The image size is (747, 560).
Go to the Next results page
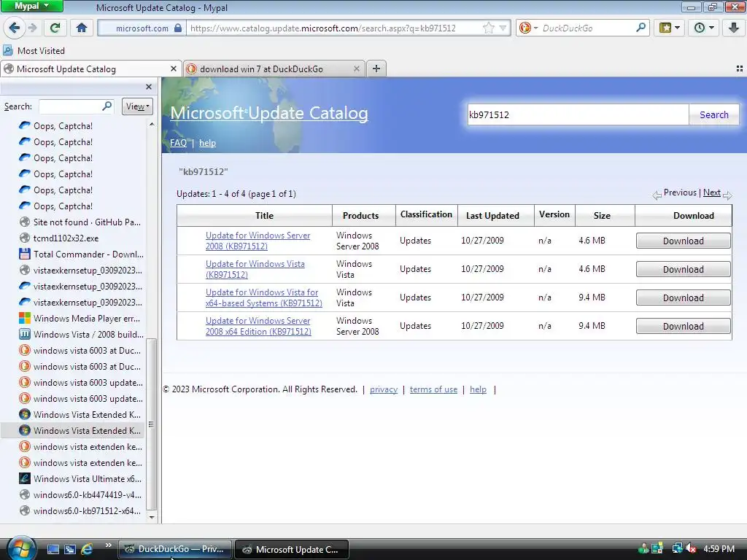712,192
